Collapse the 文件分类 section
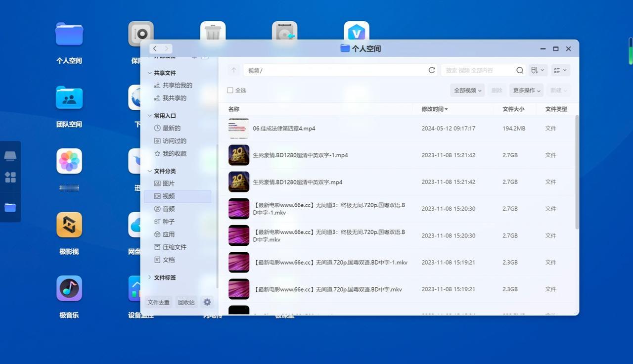The image size is (633, 364). pyautogui.click(x=150, y=171)
